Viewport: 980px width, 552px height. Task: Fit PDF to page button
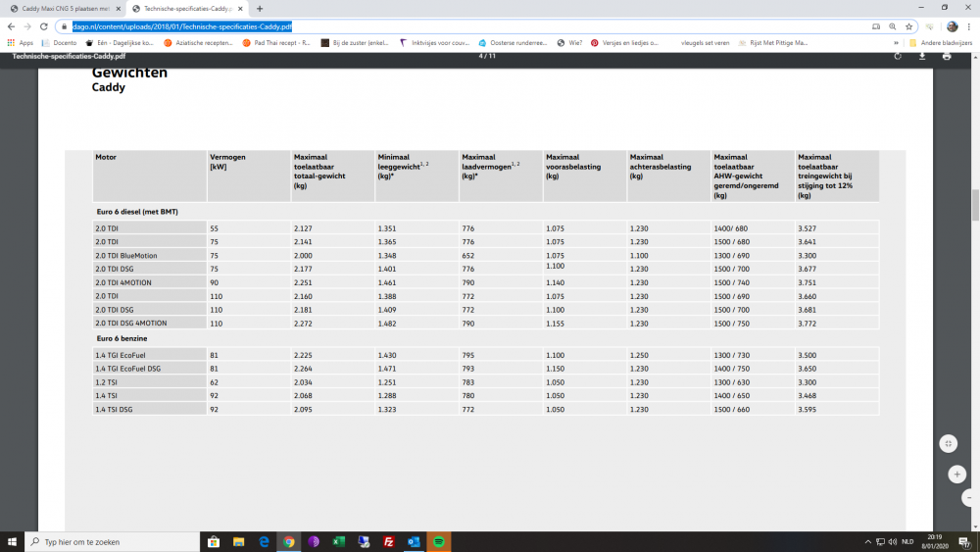pyautogui.click(x=948, y=443)
